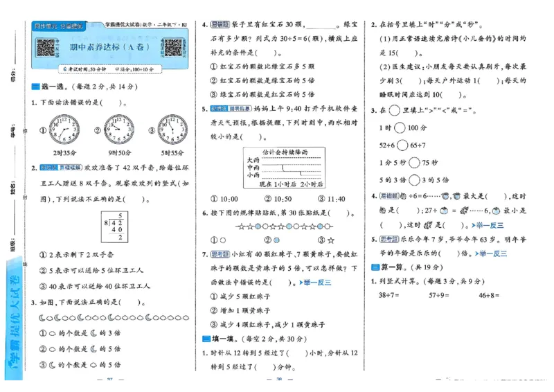Click the 42÷8 long division figure
The height and width of the screenshot is (392, 554).
tap(114, 227)
